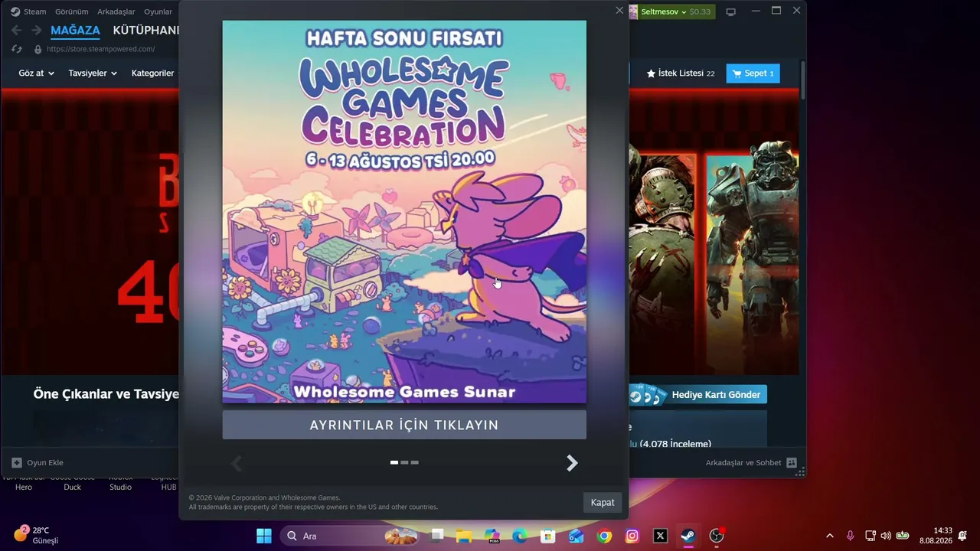This screenshot has width=980, height=551.
Task: Open the Seltmesov account dropdown
Action: coord(663,11)
